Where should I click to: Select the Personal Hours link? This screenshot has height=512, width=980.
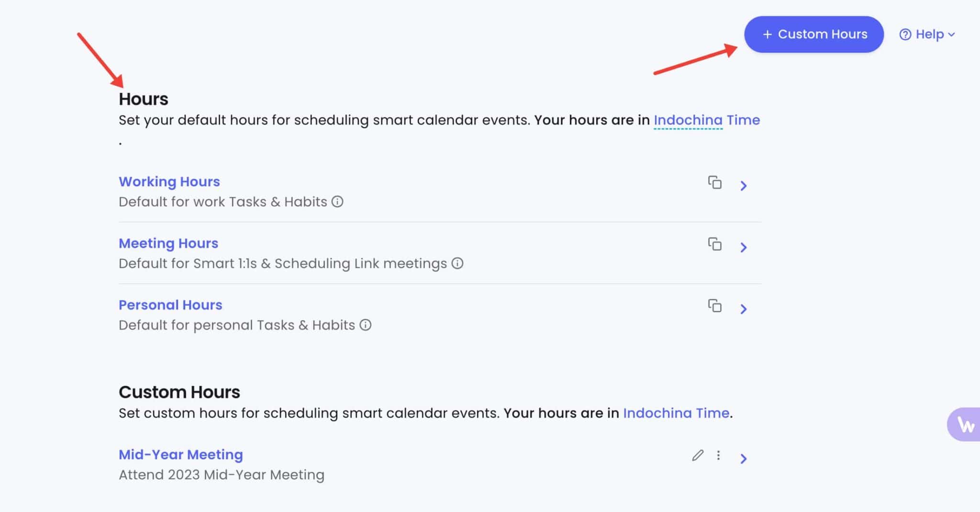(170, 305)
